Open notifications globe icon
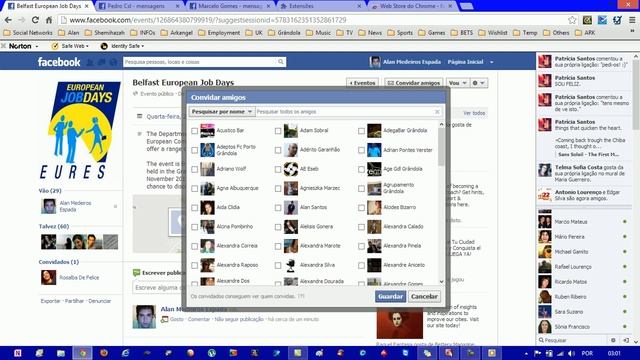This screenshot has height=360, width=640. click(113, 62)
